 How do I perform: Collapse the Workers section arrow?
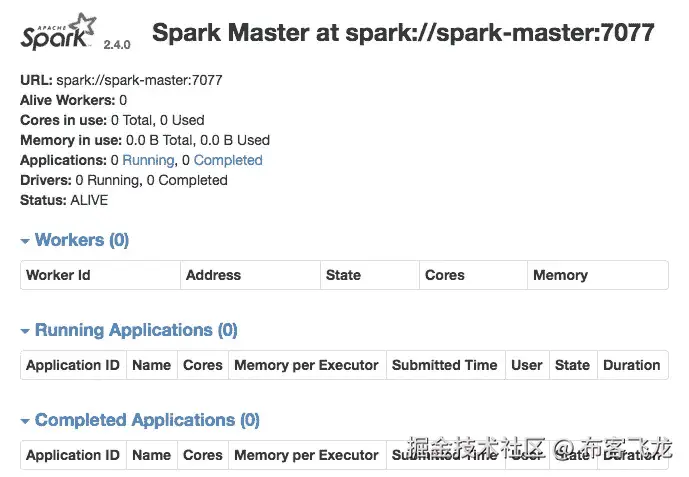[25, 241]
